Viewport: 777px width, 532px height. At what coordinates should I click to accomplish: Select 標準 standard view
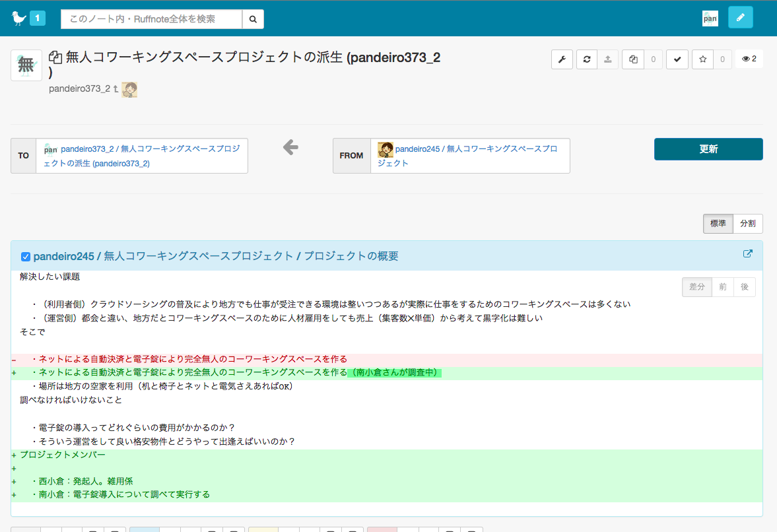(718, 224)
